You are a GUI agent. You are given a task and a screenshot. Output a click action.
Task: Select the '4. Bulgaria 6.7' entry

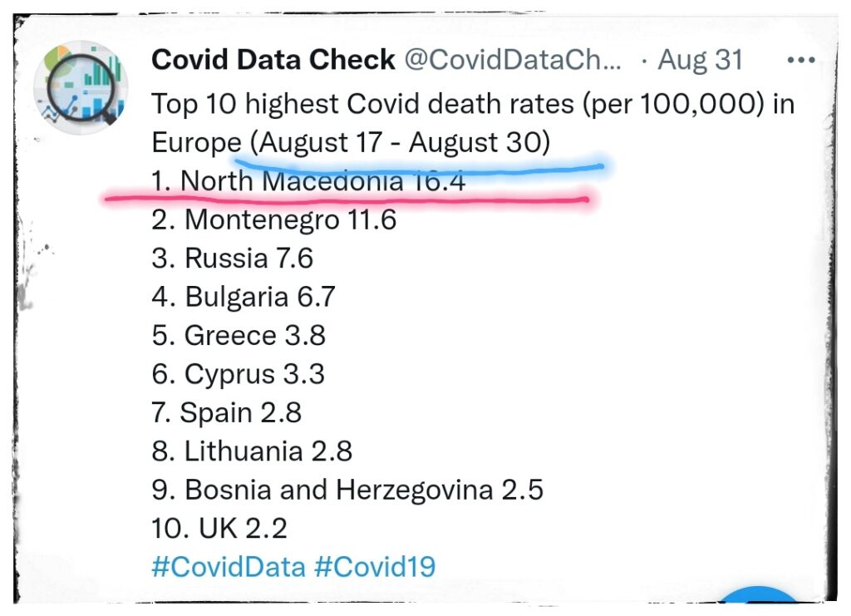(x=243, y=297)
